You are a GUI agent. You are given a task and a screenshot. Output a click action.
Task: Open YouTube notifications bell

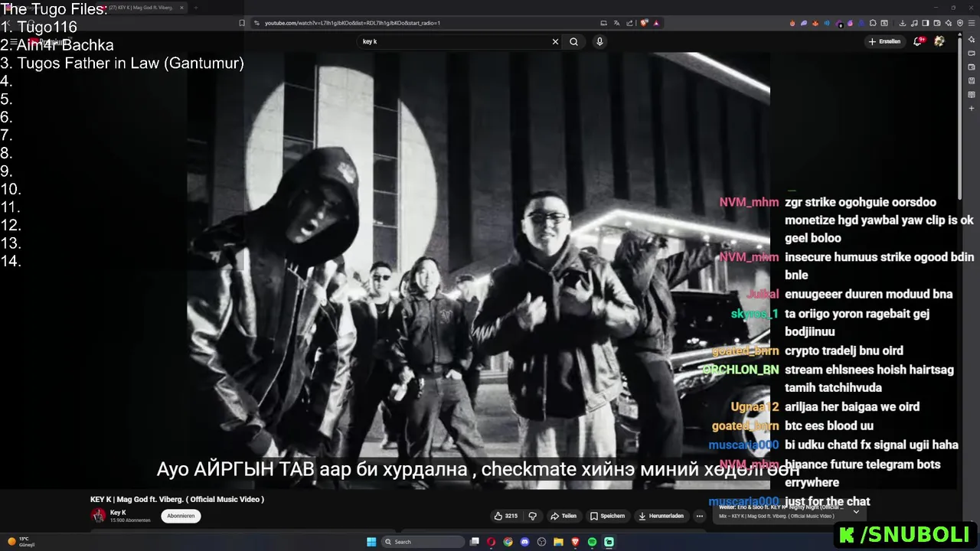coord(918,41)
